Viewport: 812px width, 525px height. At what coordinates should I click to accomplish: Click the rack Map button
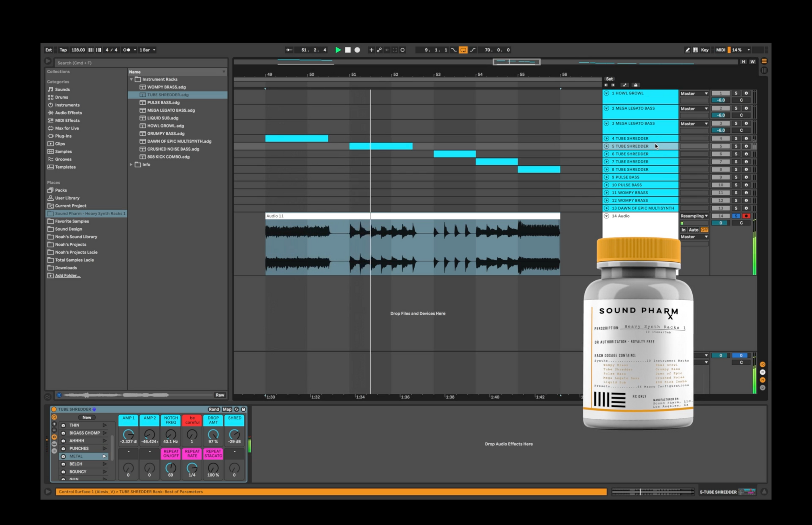point(227,409)
